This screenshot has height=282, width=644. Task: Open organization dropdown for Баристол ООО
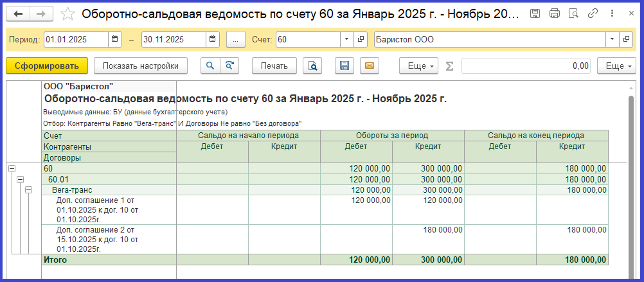610,40
